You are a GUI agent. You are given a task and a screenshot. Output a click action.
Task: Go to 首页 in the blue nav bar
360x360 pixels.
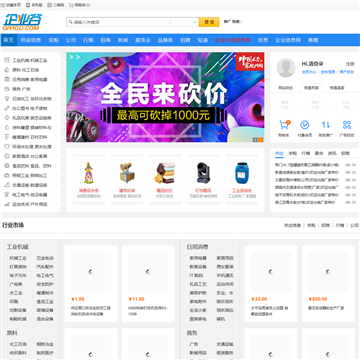[x=9, y=40]
